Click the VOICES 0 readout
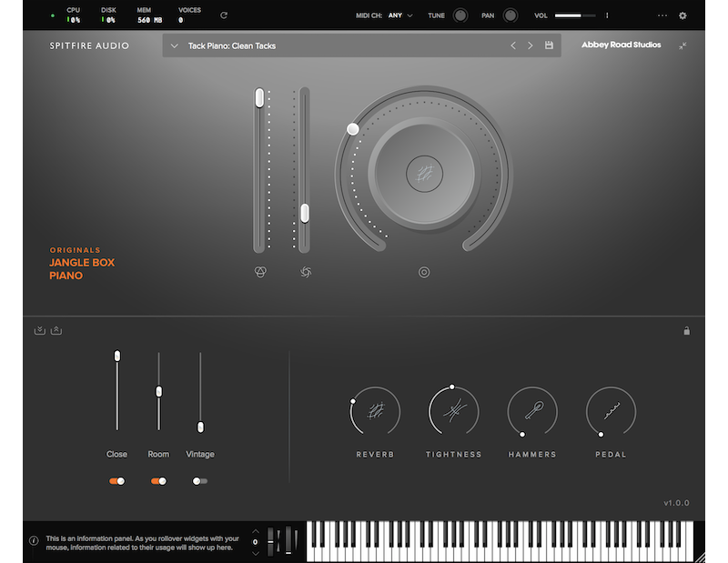The width and height of the screenshot is (728, 563). (189, 15)
